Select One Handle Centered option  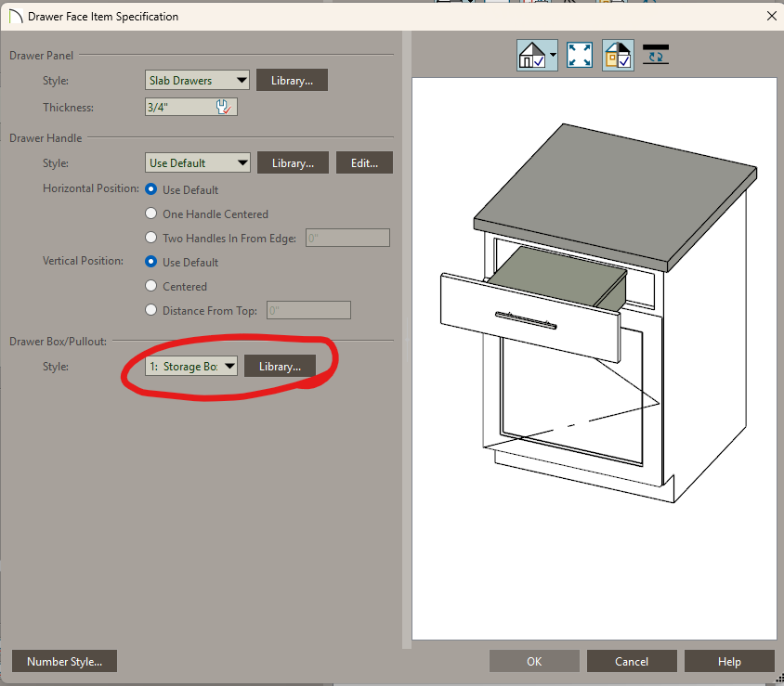pos(152,214)
